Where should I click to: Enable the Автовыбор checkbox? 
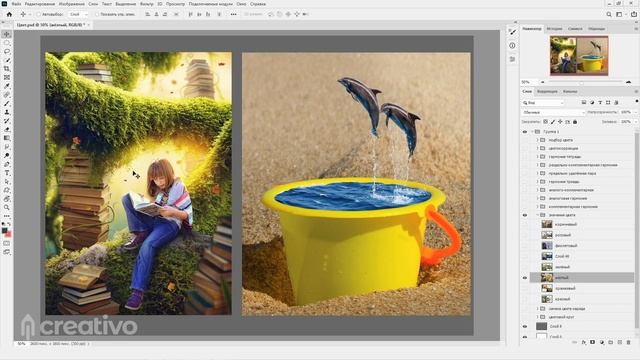[39, 14]
